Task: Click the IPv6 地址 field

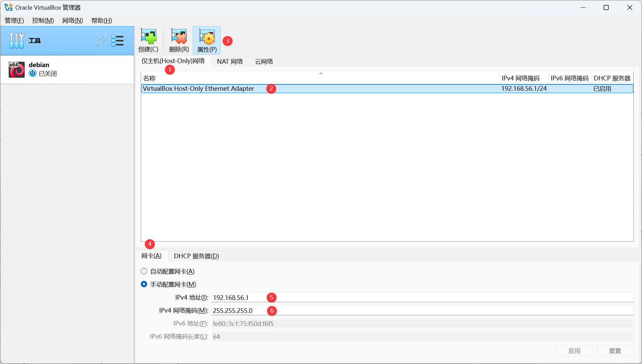Action: pos(422,323)
